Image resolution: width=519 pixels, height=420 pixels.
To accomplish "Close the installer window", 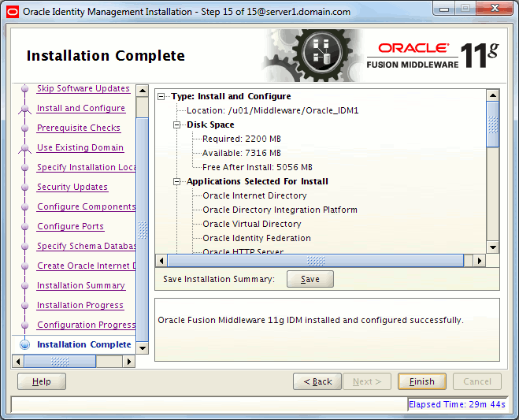I will tap(495, 9).
